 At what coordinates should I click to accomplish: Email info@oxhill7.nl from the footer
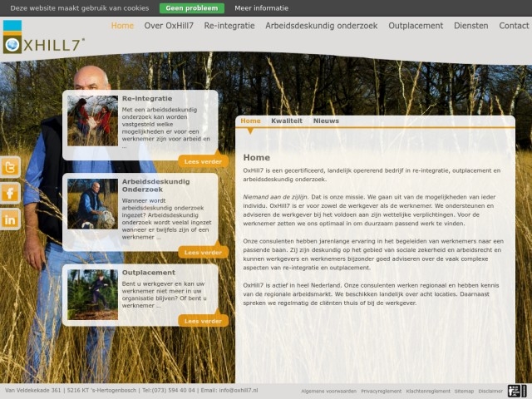point(239,391)
